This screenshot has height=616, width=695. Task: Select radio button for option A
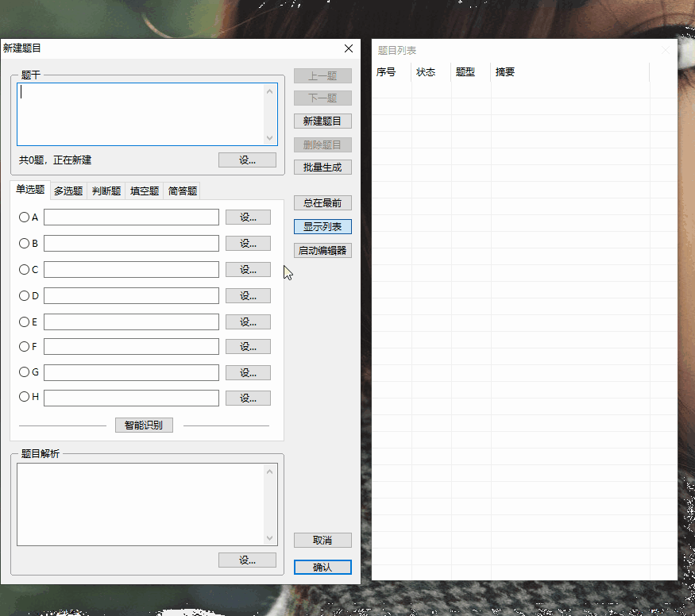point(24,217)
